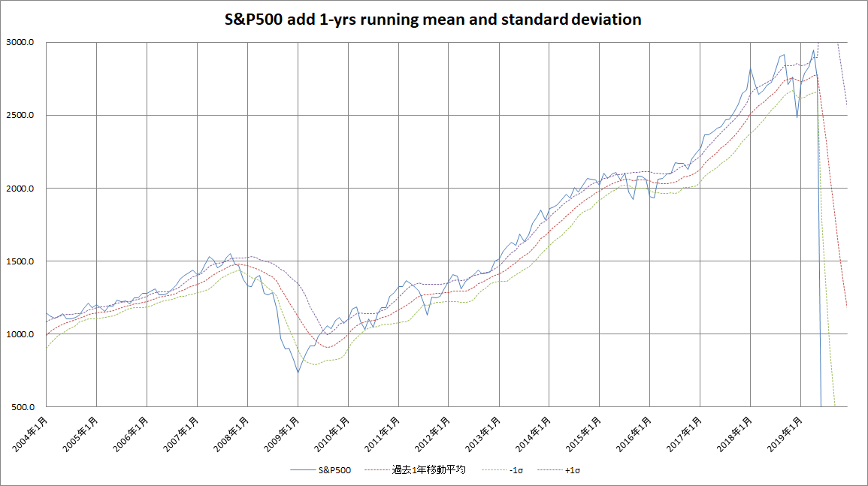
Task: Click the blue line sample in legend
Action: pyautogui.click(x=303, y=470)
